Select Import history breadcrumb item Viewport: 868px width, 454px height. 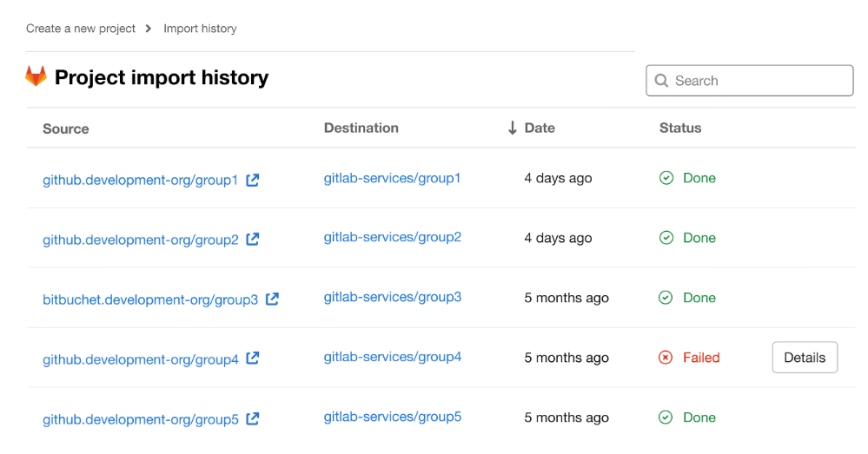tap(200, 29)
